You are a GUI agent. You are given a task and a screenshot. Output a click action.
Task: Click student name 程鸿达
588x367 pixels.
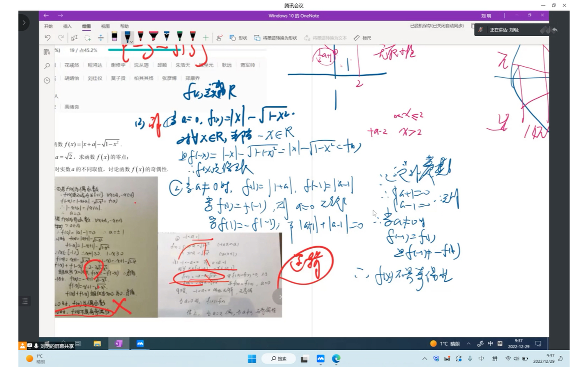pos(95,65)
